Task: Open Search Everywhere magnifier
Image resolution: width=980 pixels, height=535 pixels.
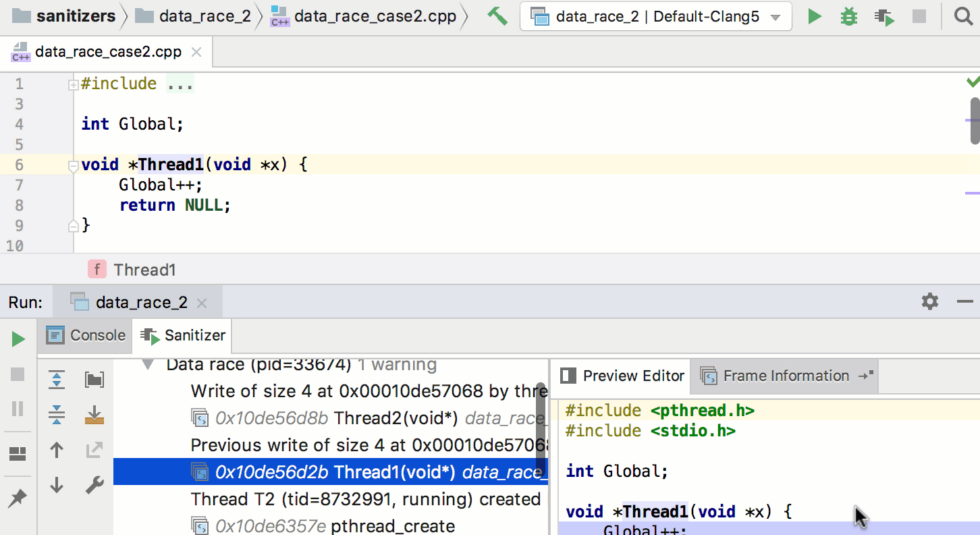Action: click(x=964, y=17)
